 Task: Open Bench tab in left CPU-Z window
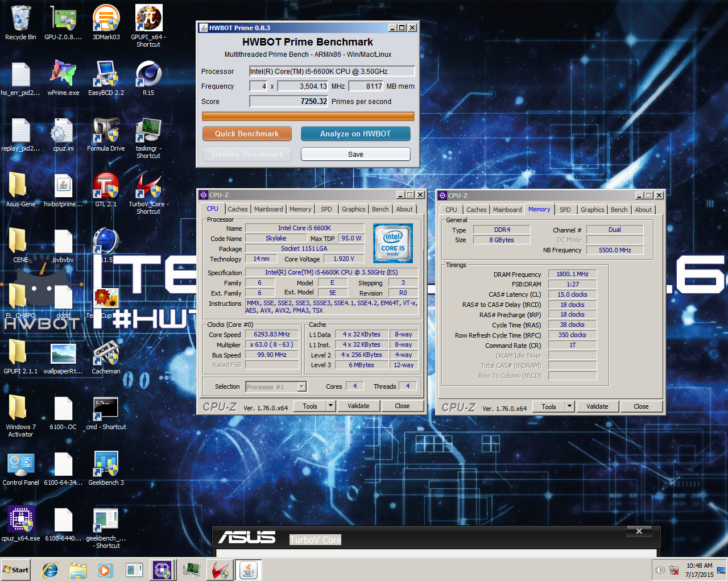[380, 209]
